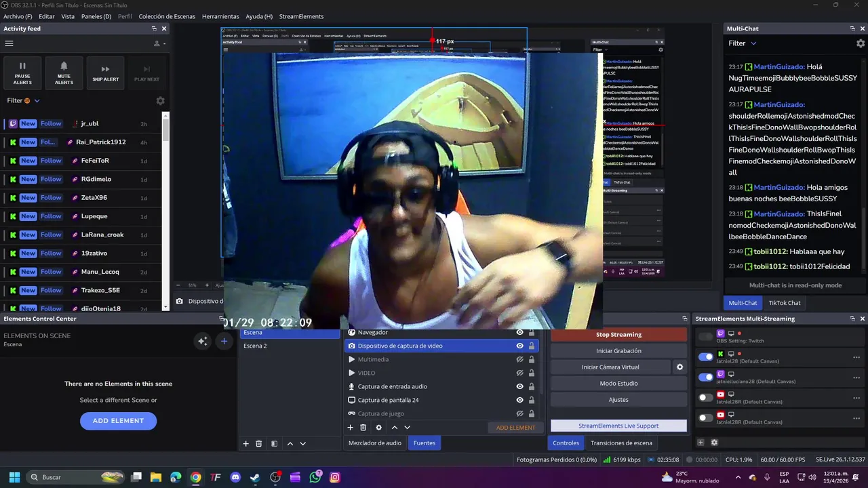
Task: Open virtual camera settings gear
Action: click(679, 367)
